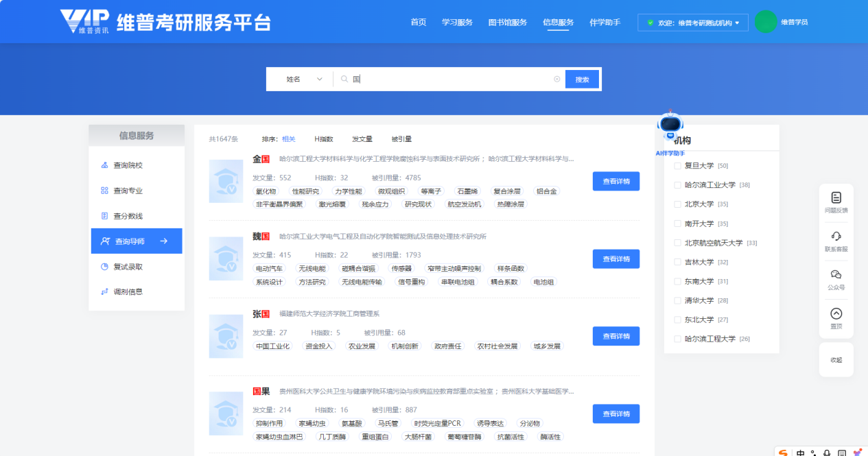The width and height of the screenshot is (868, 456).
Task: Clear the search box with the X icon
Action: point(556,80)
